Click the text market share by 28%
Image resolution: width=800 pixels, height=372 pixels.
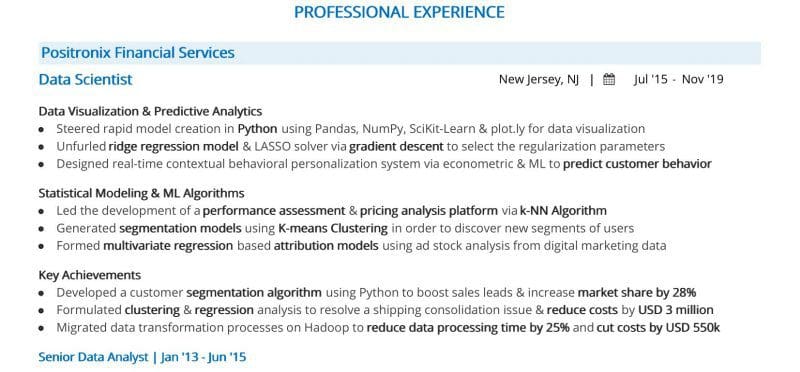(637, 293)
